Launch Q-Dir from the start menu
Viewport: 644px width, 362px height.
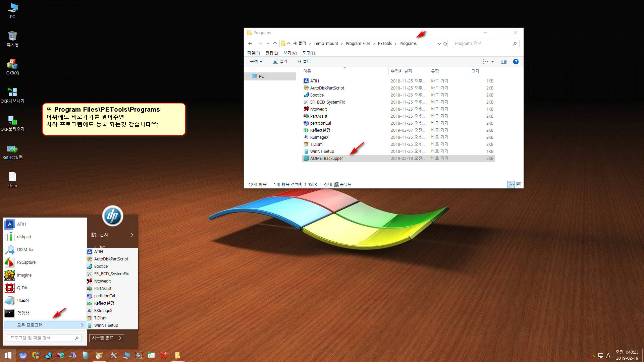point(45,288)
